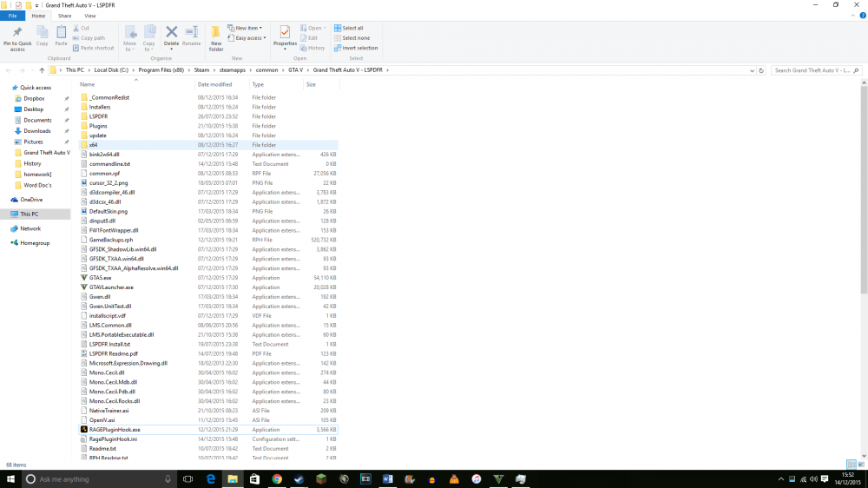Switch to the View ribbon tab
Screen dimensions: 868x488
(x=89, y=16)
